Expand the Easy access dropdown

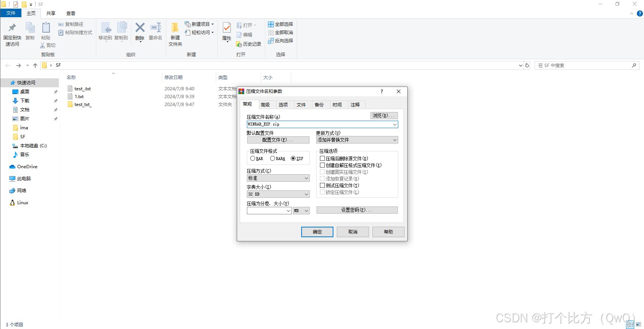point(213,33)
